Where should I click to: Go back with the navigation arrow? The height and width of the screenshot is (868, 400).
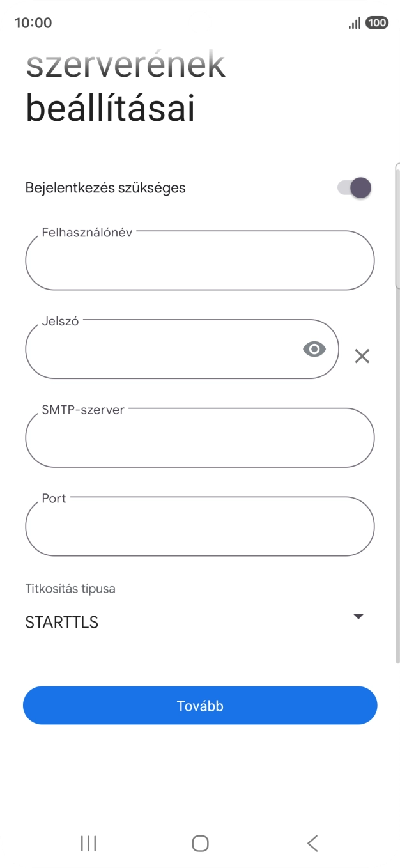[x=312, y=844]
